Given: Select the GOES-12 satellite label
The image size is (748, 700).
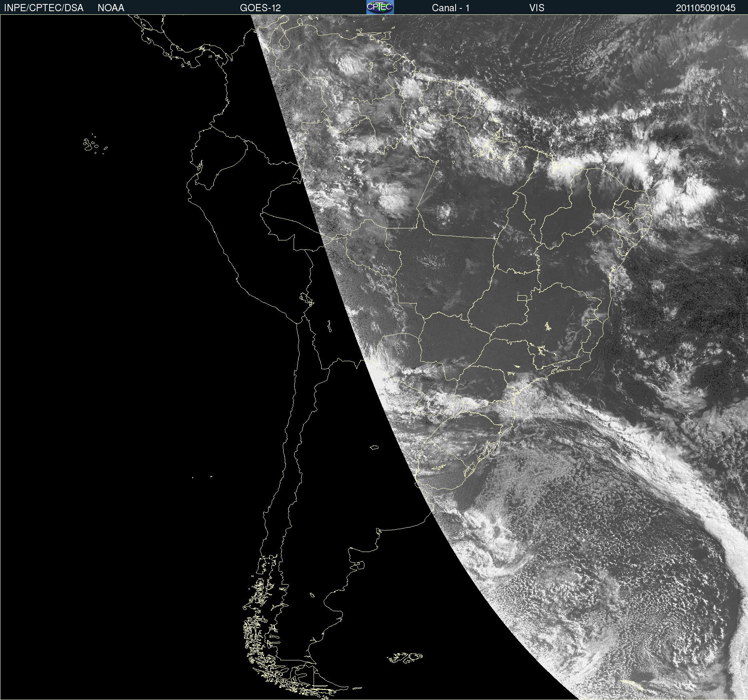Looking at the screenshot, I should (x=260, y=8).
